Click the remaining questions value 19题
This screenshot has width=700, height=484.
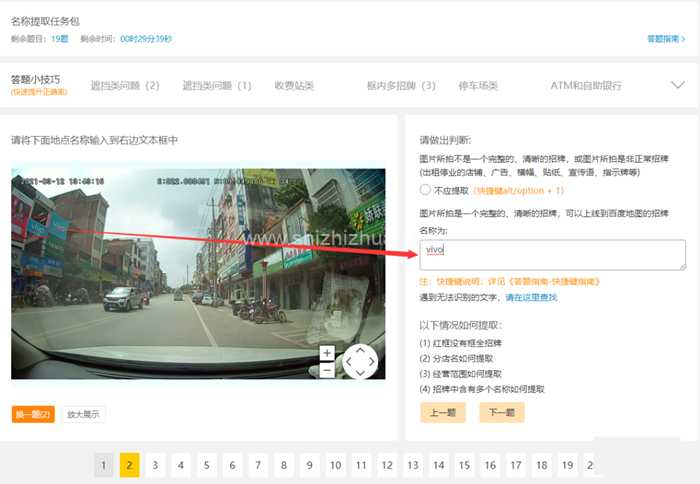coord(59,39)
